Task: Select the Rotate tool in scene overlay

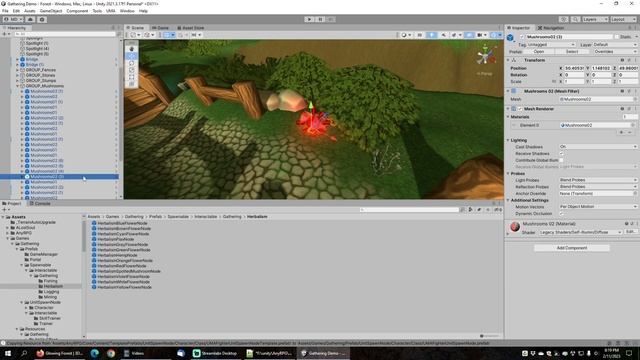Action: (131, 63)
